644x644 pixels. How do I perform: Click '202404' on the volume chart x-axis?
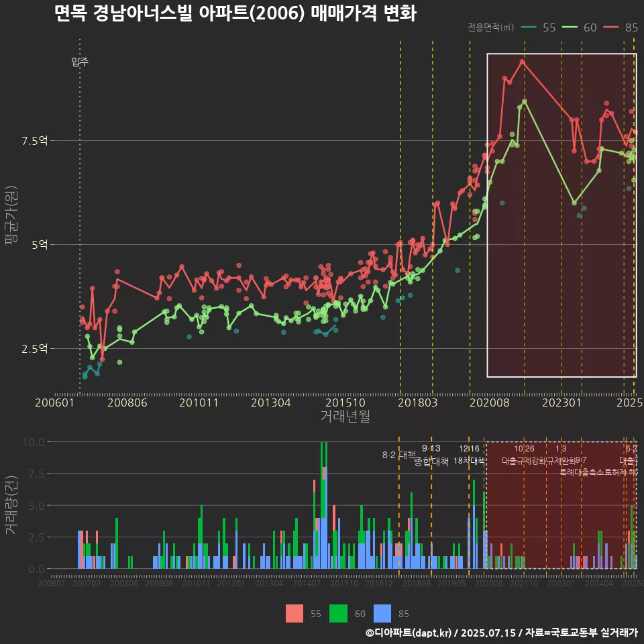point(599,583)
